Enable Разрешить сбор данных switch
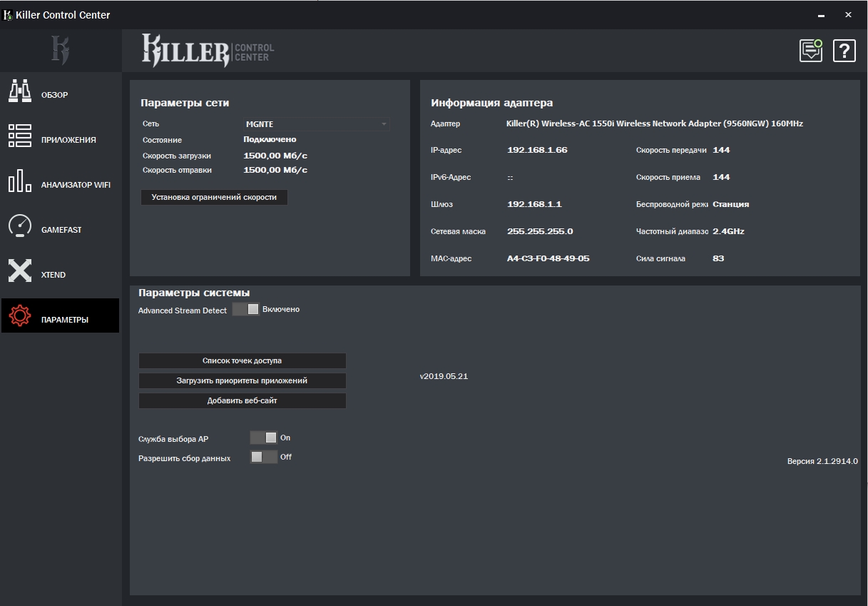Image resolution: width=868 pixels, height=606 pixels. click(x=263, y=457)
